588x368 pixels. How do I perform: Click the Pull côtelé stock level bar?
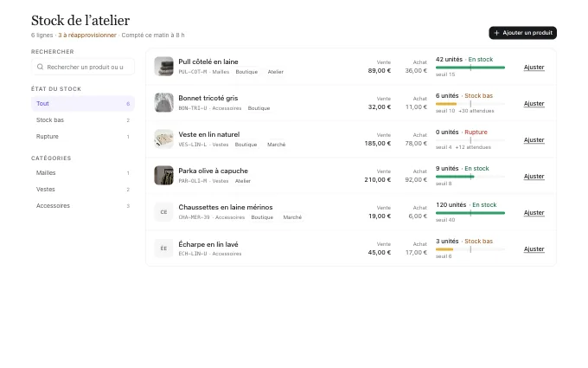[x=470, y=68]
